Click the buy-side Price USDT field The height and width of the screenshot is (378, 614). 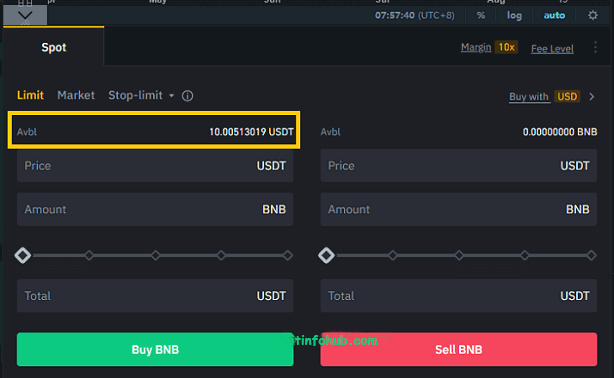pyautogui.click(x=155, y=165)
